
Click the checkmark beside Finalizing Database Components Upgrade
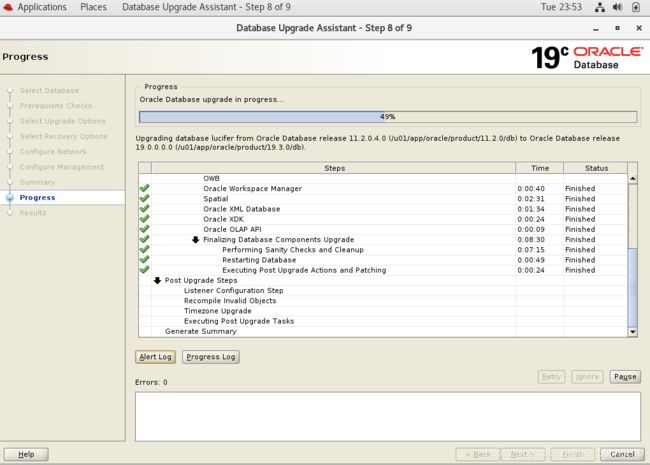click(144, 239)
